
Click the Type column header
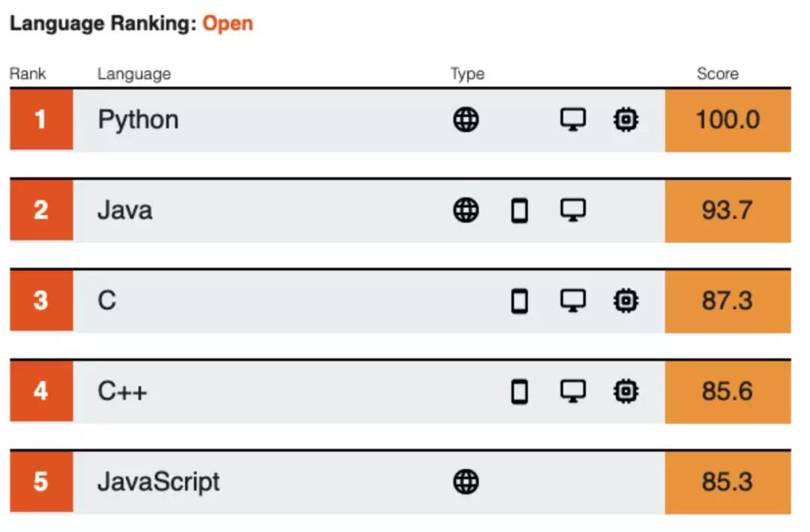467,73
